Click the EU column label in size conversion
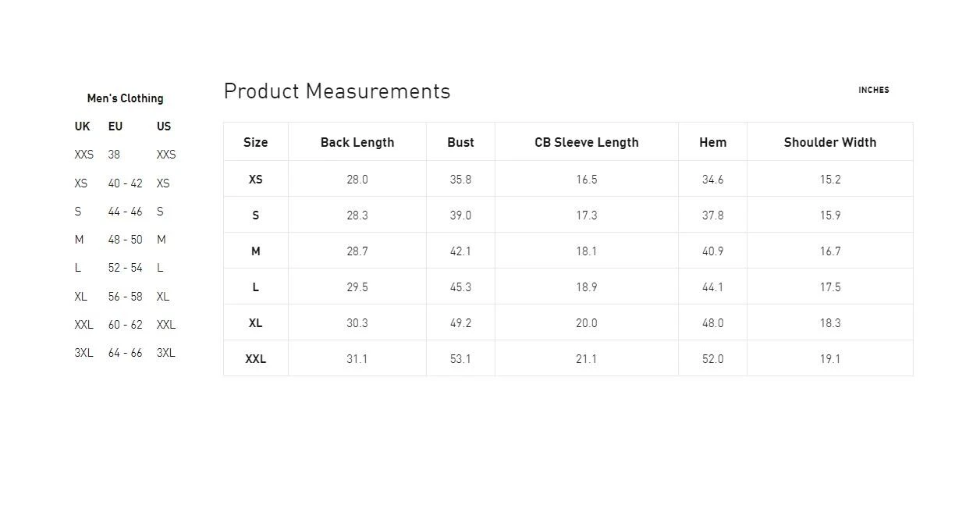 (115, 126)
